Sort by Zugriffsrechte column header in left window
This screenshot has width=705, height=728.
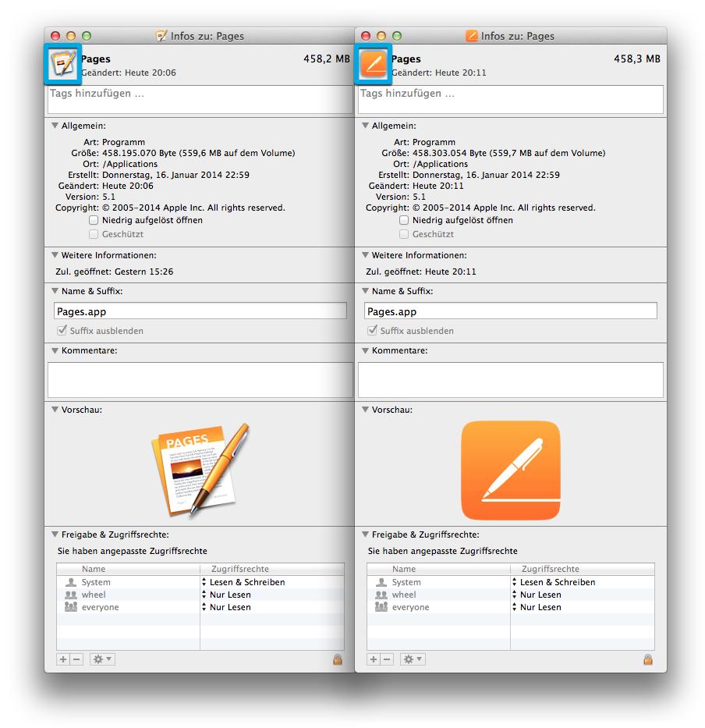272,570
